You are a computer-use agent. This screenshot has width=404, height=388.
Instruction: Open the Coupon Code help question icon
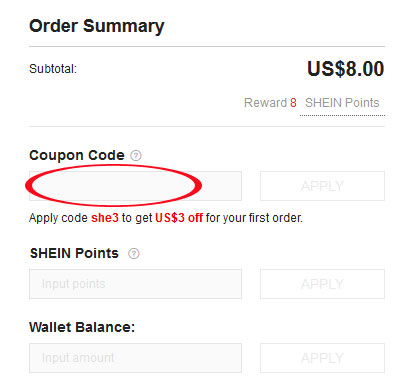136,155
